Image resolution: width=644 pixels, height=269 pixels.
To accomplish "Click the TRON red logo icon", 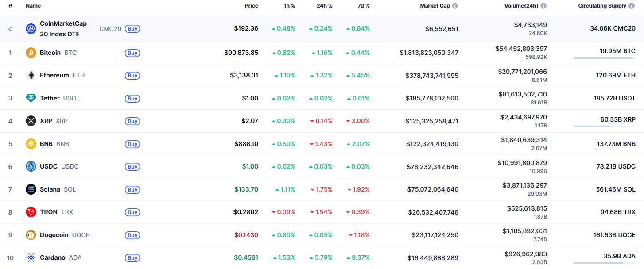I will [31, 212].
